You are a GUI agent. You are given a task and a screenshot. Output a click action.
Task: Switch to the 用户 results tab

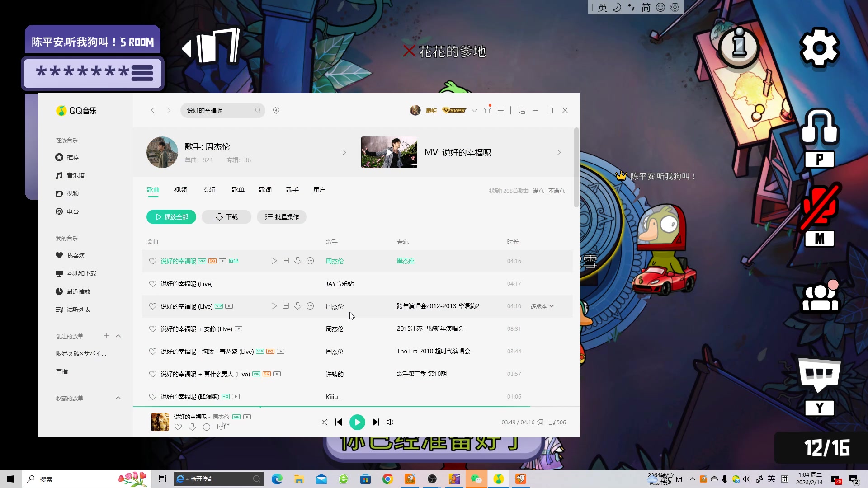[320, 190]
